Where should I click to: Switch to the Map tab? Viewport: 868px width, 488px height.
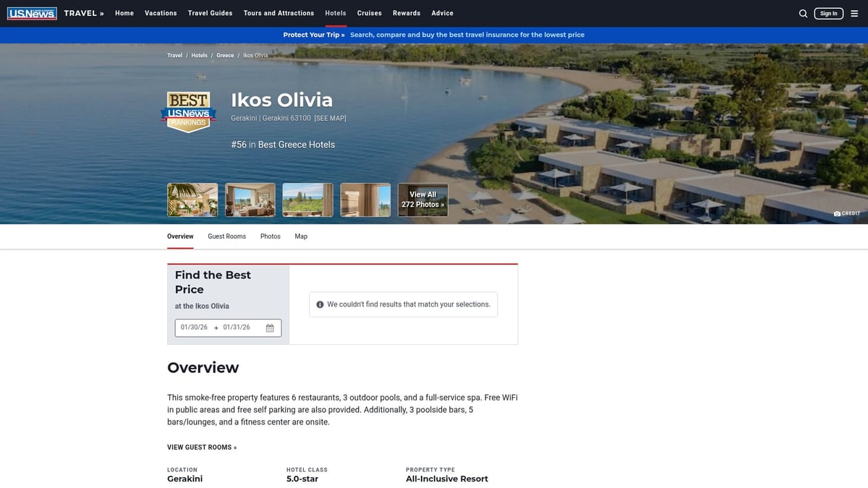[301, 236]
